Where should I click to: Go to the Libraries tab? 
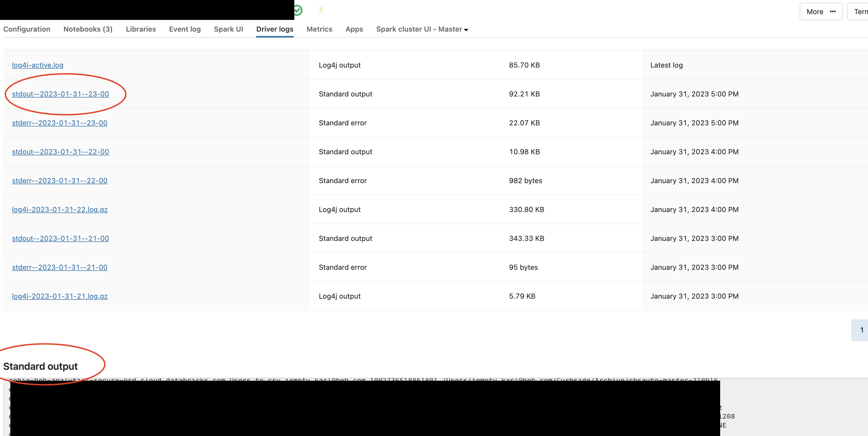pyautogui.click(x=141, y=29)
